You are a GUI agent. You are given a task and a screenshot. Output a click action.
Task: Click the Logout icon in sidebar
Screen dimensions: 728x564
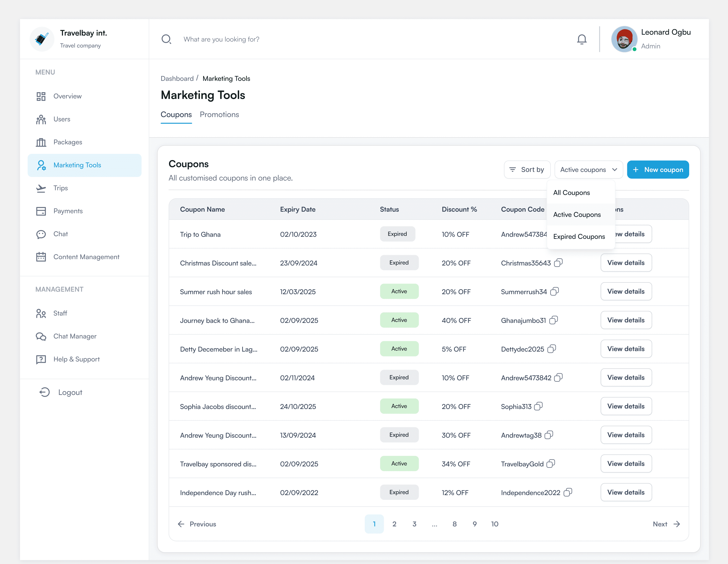point(44,392)
